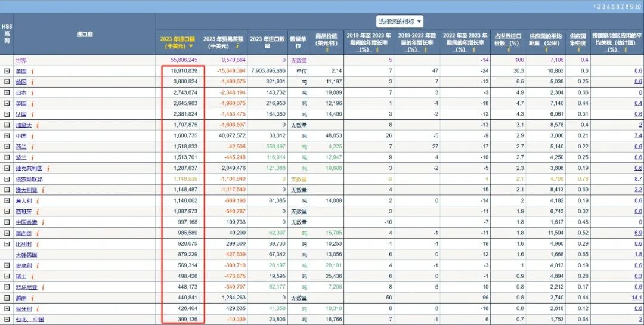Expand the 德国 row
Image resolution: width=644 pixels, height=325 pixels.
tap(7, 82)
